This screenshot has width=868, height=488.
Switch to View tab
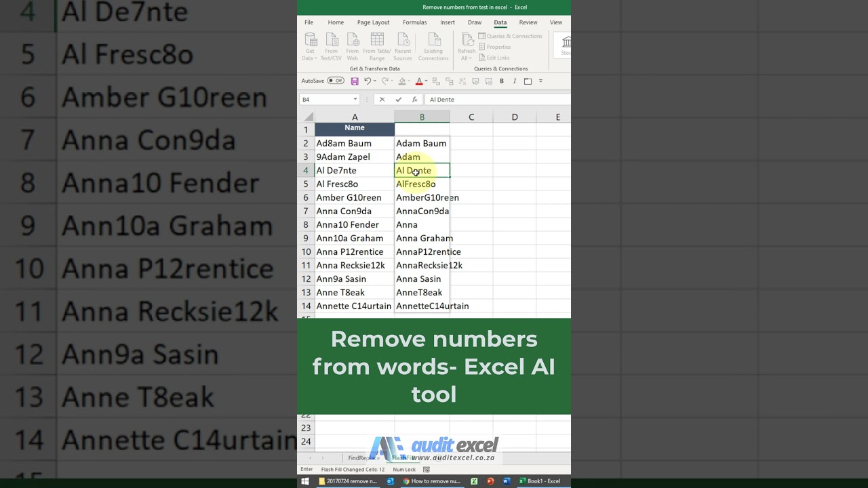[x=556, y=22]
